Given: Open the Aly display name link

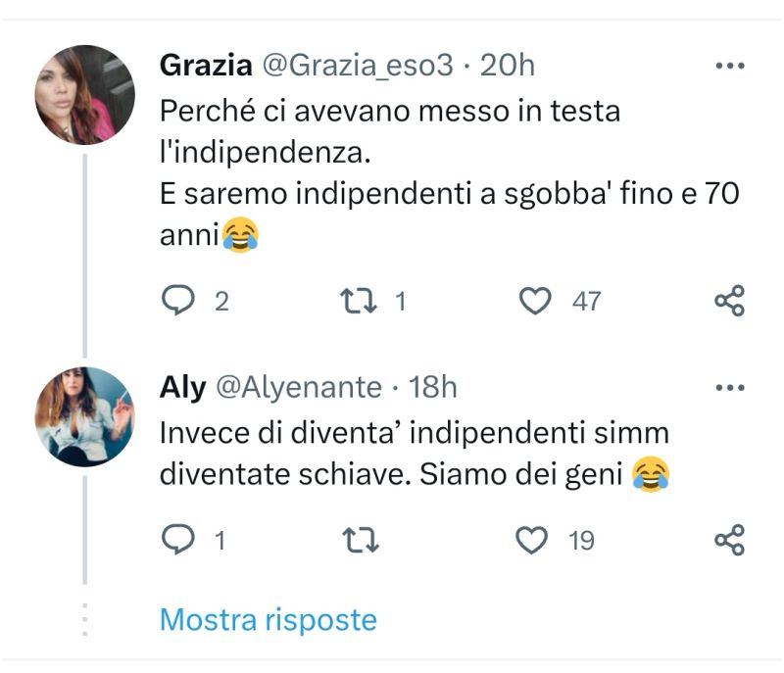Looking at the screenshot, I should (182, 388).
